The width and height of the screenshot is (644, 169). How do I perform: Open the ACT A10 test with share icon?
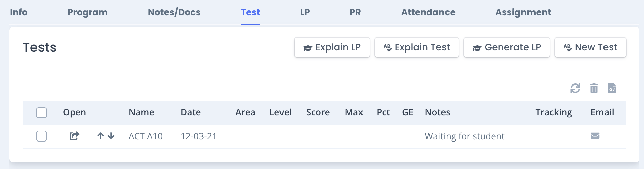pyautogui.click(x=74, y=136)
